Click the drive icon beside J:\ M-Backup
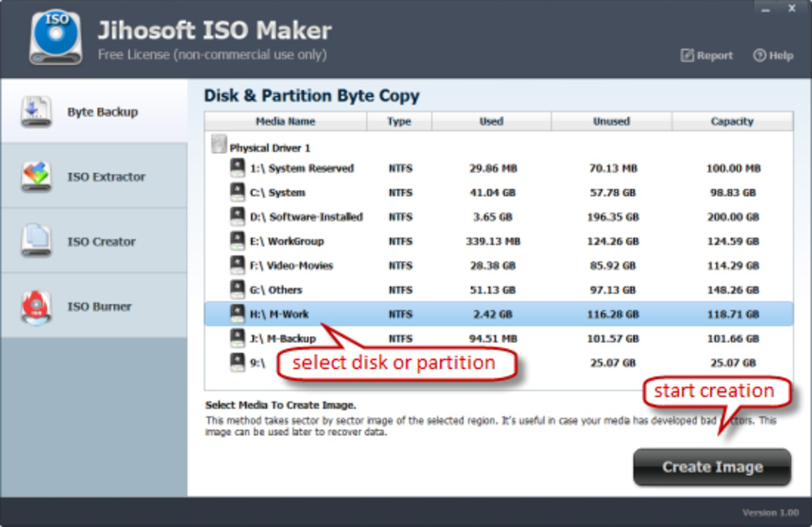812x527 pixels. tap(237, 339)
